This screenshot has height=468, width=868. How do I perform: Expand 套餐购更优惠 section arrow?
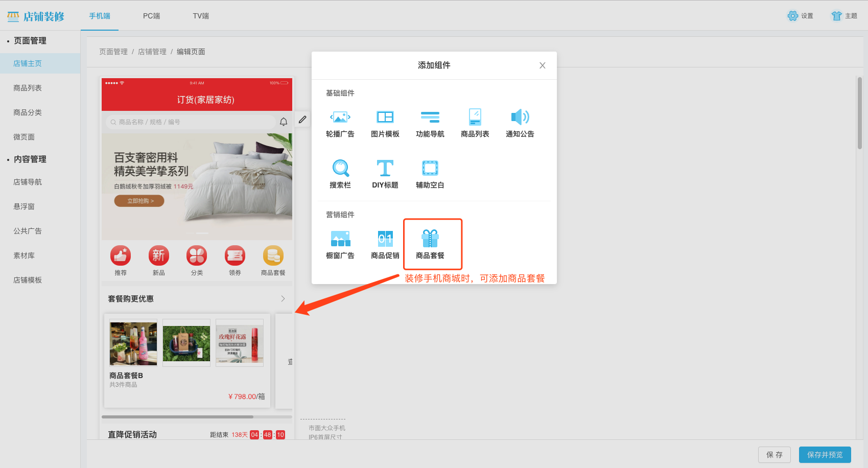(283, 299)
